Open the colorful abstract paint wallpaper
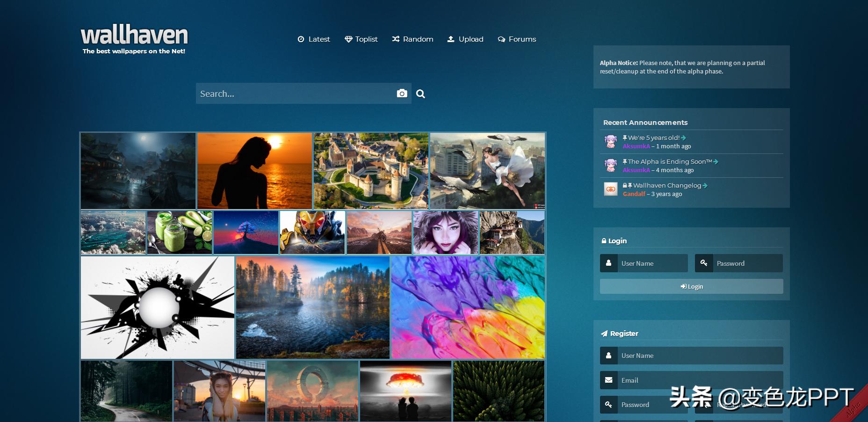This screenshot has width=868, height=422. 468,307
